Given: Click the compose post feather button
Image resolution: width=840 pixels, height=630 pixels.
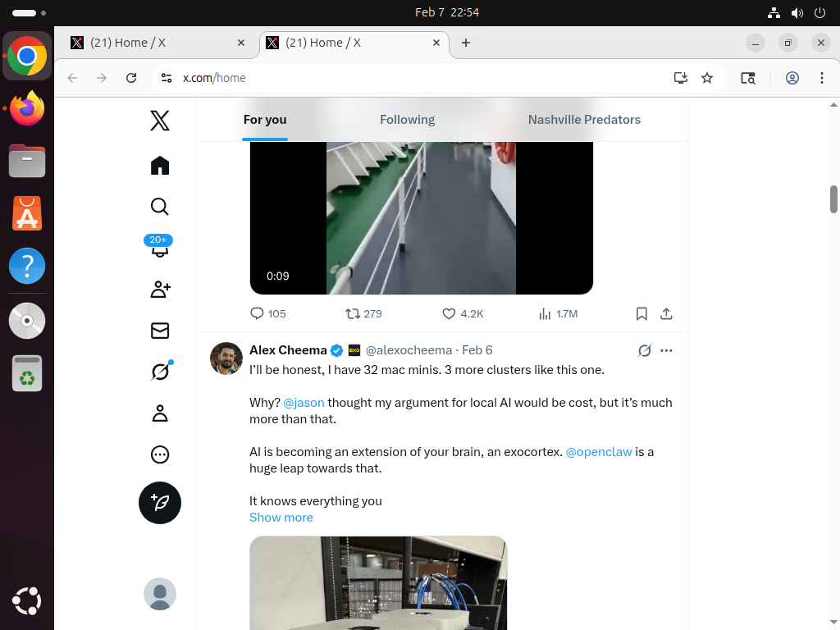Looking at the screenshot, I should click(160, 503).
